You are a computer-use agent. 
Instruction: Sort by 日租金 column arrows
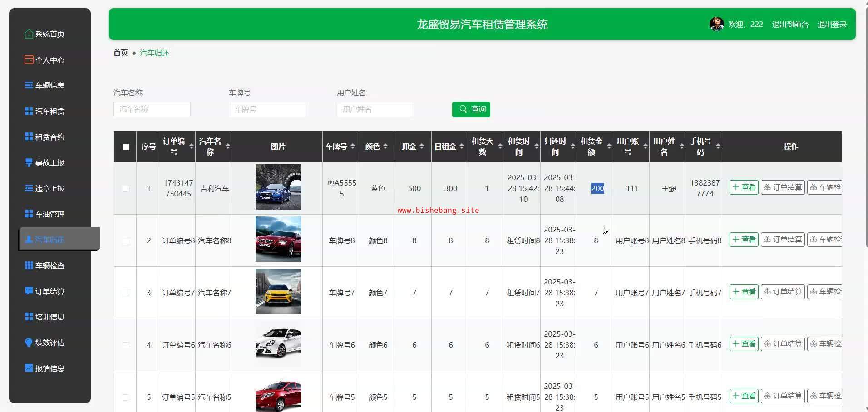coord(461,147)
